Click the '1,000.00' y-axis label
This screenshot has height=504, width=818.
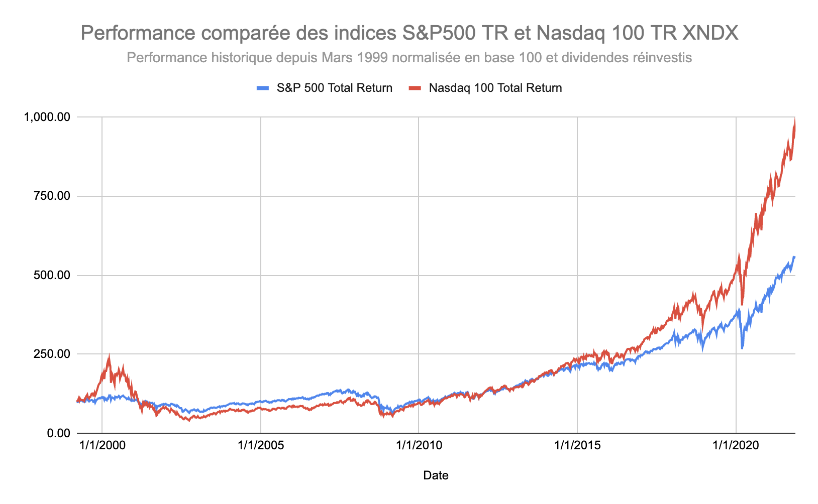46,117
